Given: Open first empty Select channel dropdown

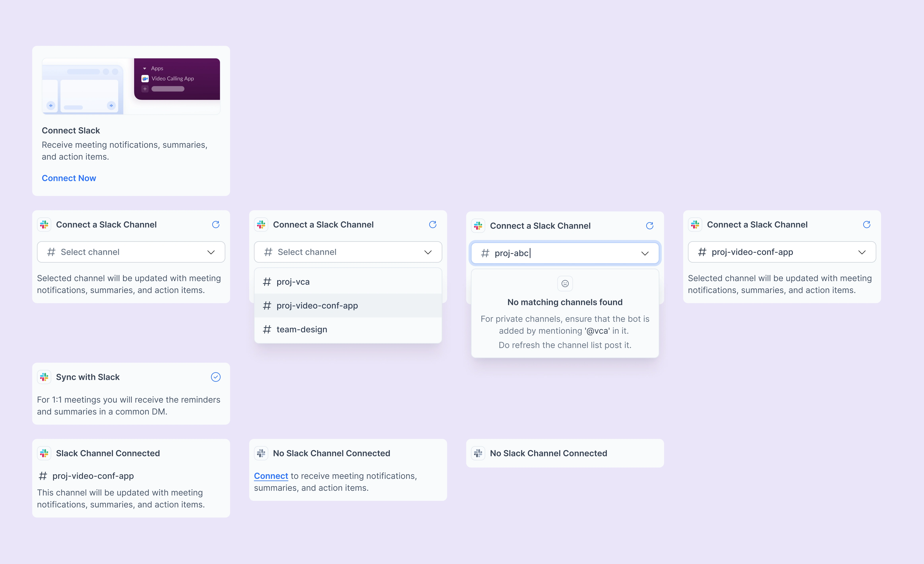Looking at the screenshot, I should point(131,252).
